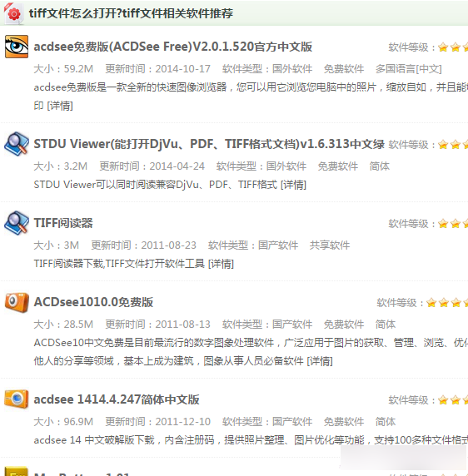The image size is (468, 476).
Task: Click the acdsee 14 camera icon
Action: [17, 399]
